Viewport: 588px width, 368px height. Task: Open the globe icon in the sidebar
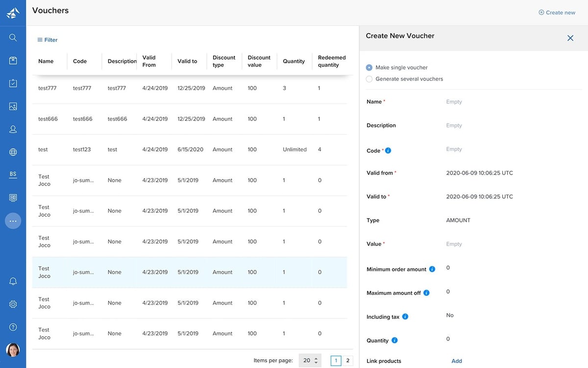coord(13,152)
